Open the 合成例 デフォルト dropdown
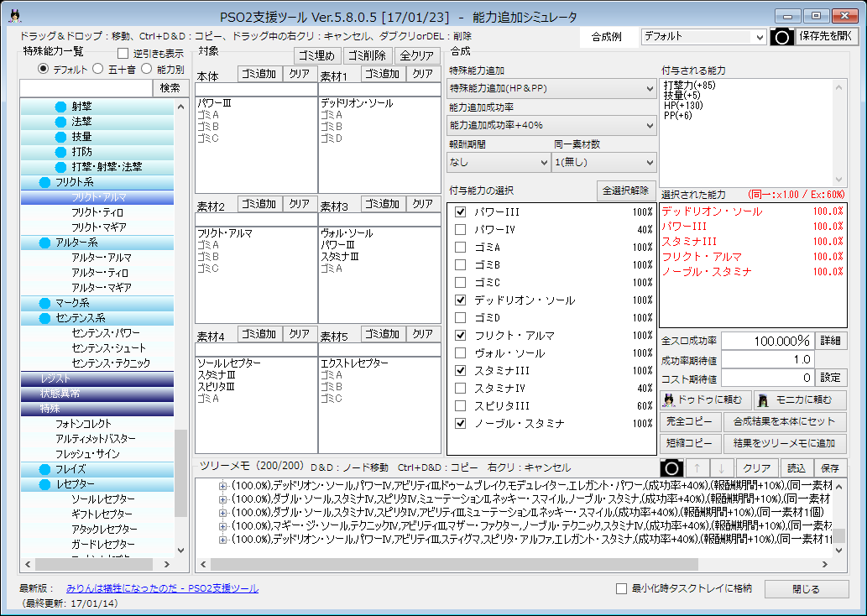The image size is (867, 616). [703, 36]
